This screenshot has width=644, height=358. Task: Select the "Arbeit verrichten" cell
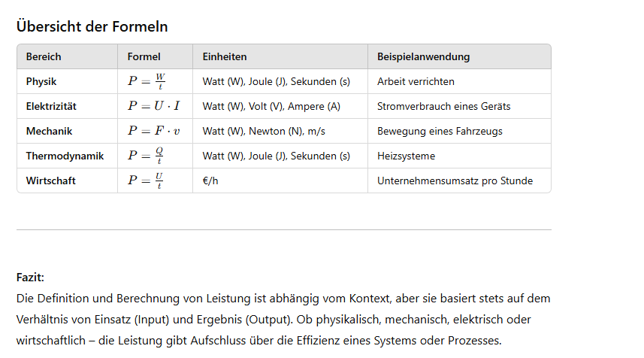click(416, 81)
